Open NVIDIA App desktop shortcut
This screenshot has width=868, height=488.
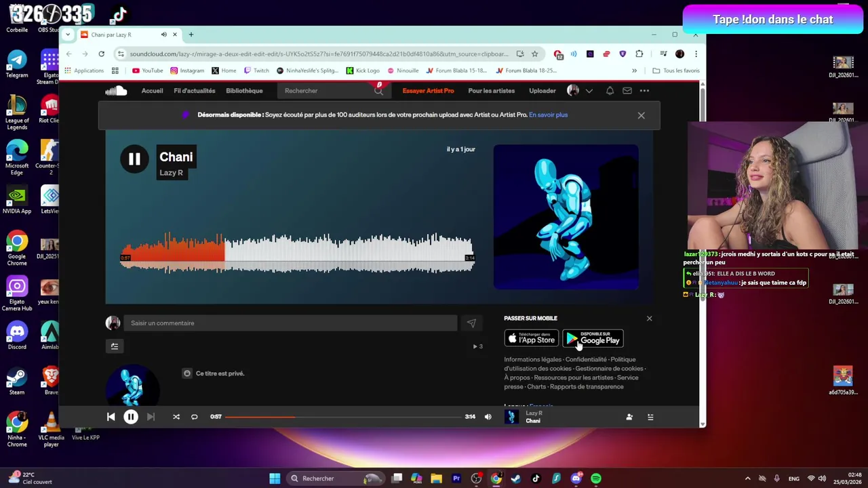17,200
